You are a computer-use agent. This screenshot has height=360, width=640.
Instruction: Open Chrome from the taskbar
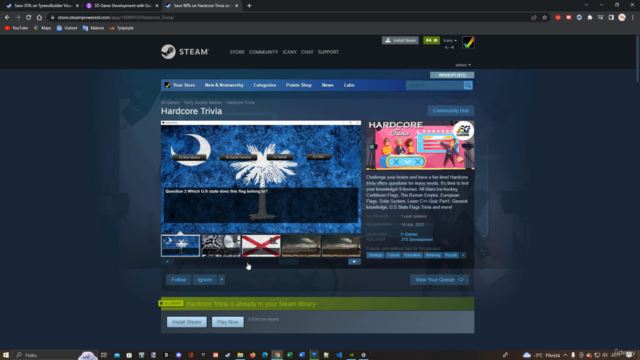click(277, 355)
